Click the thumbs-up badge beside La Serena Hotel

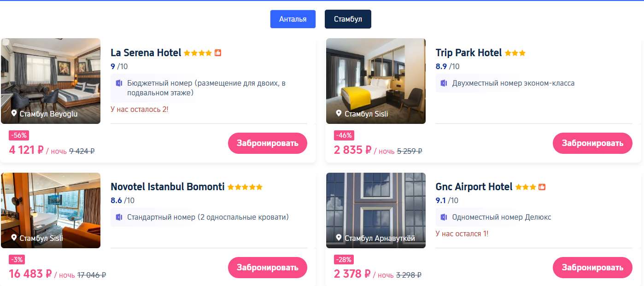[218, 53]
